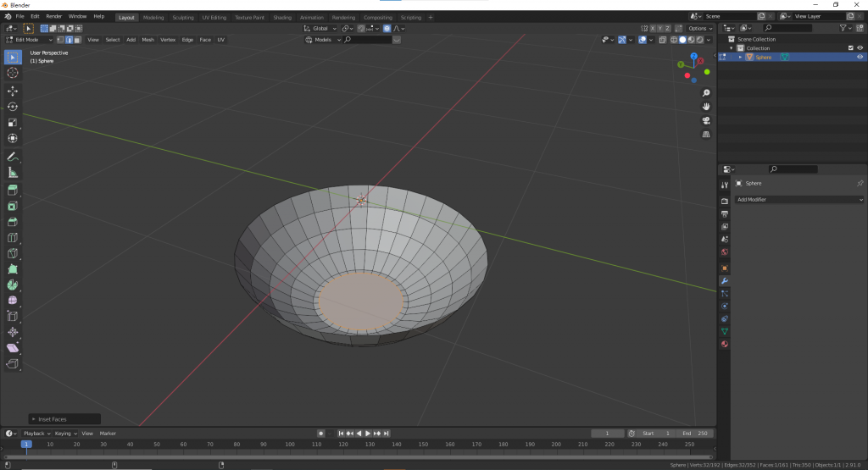Choose the Annotate pencil tool
Image resolution: width=868 pixels, height=470 pixels.
click(x=13, y=157)
